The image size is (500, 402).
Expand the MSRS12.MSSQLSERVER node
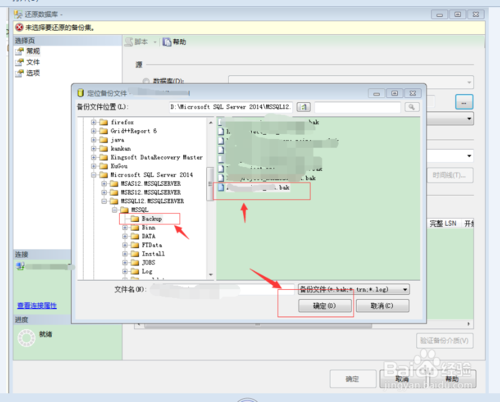104,192
